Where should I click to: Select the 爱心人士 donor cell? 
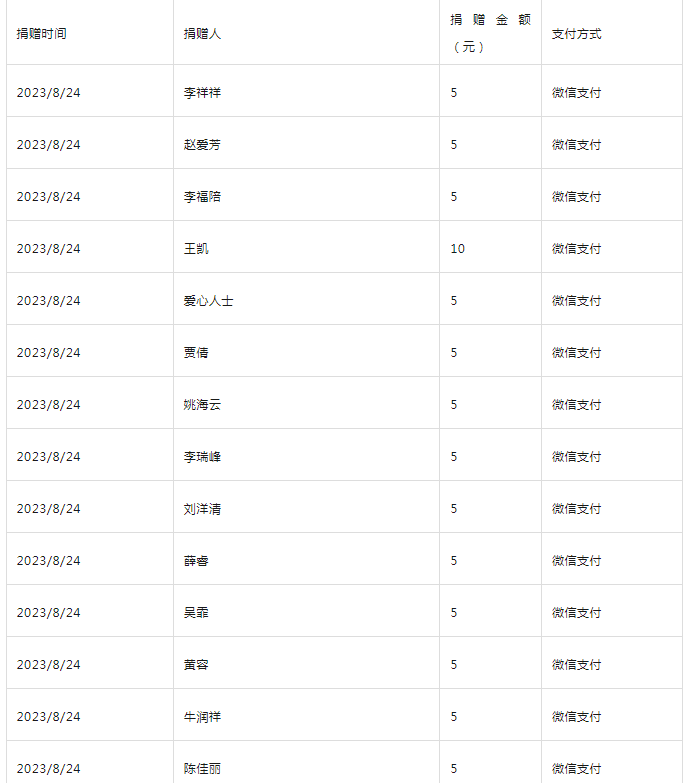(x=209, y=301)
